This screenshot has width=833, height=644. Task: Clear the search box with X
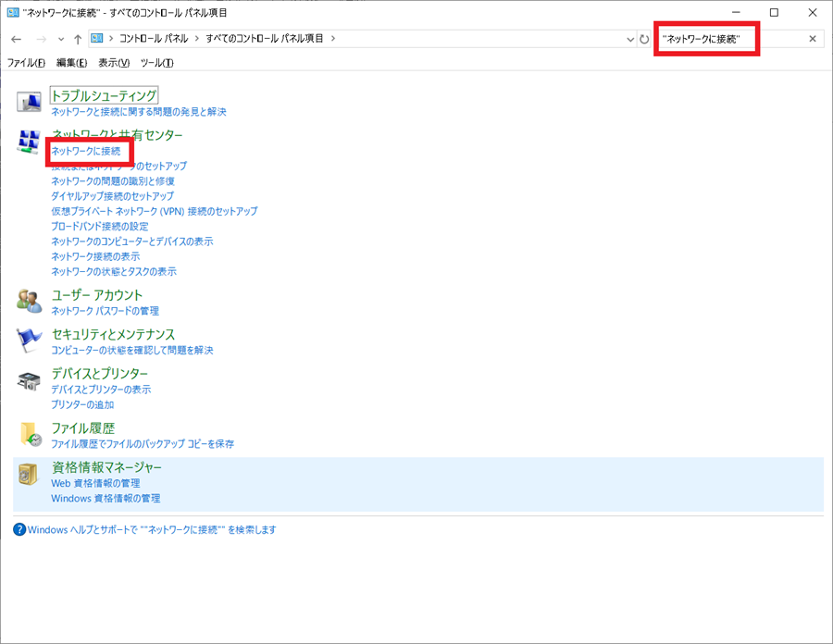tap(813, 39)
